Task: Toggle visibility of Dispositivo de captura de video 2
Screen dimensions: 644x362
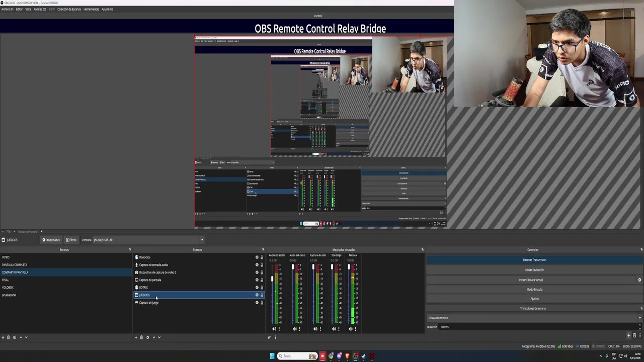Action: point(257,273)
